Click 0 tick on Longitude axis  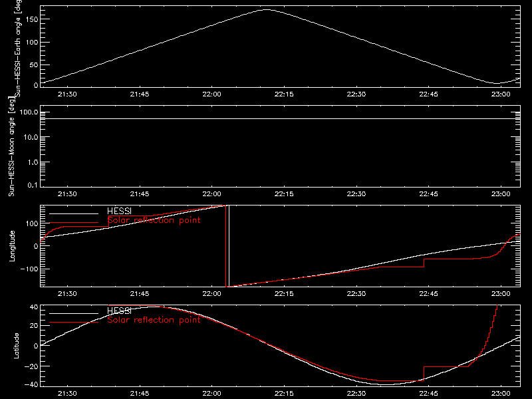[36, 246]
